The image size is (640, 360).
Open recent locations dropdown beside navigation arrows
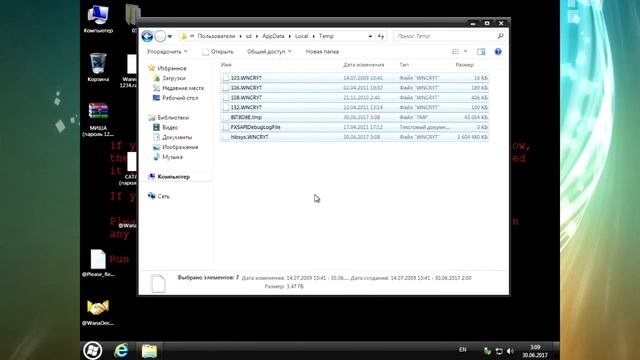170,36
